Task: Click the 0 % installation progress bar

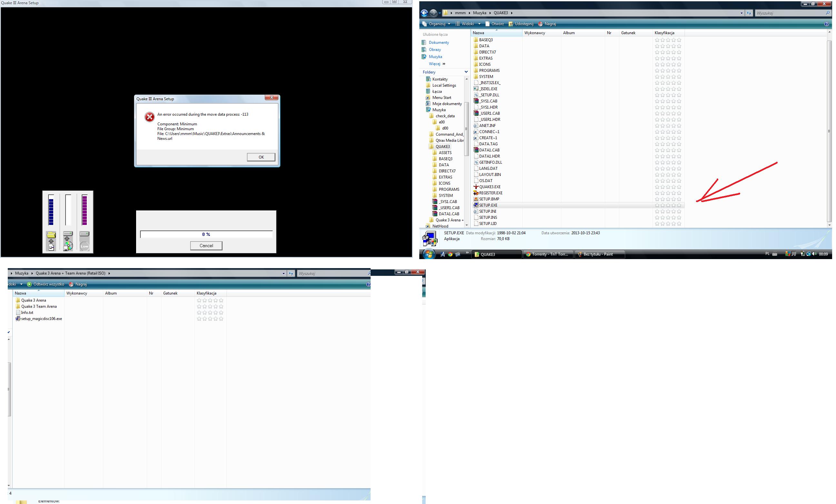Action: (206, 234)
